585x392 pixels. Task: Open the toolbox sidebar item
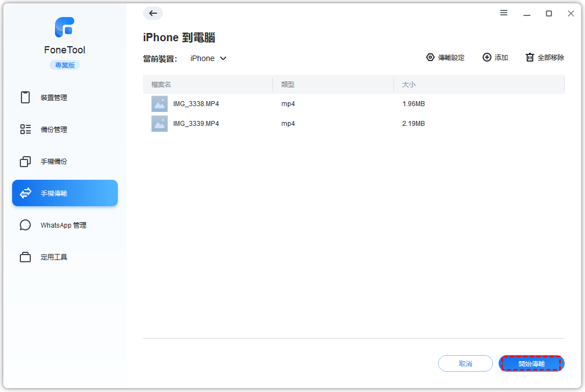pos(54,257)
